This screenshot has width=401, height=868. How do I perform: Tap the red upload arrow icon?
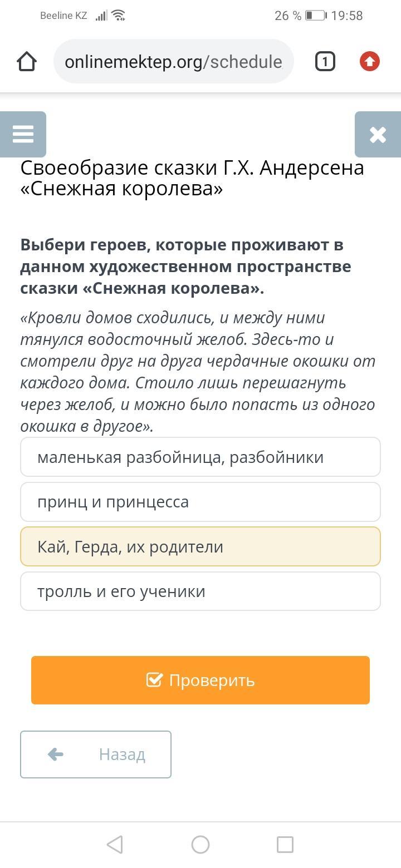tap(370, 62)
